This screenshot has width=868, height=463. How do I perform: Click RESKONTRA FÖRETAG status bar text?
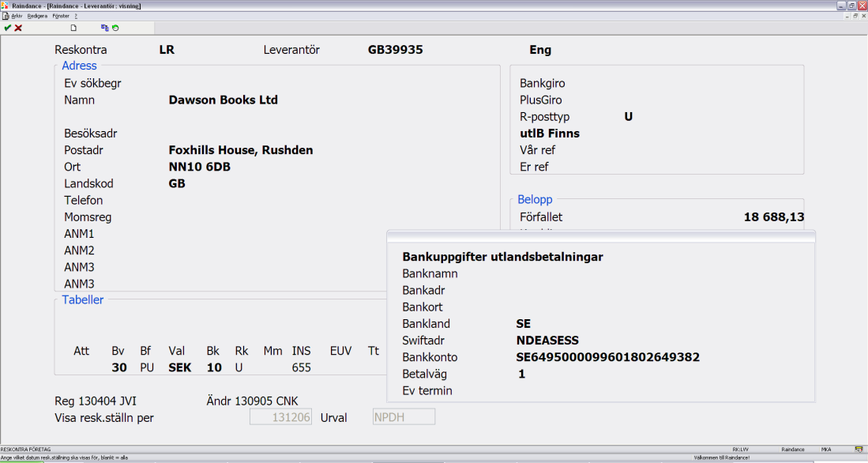click(25, 450)
